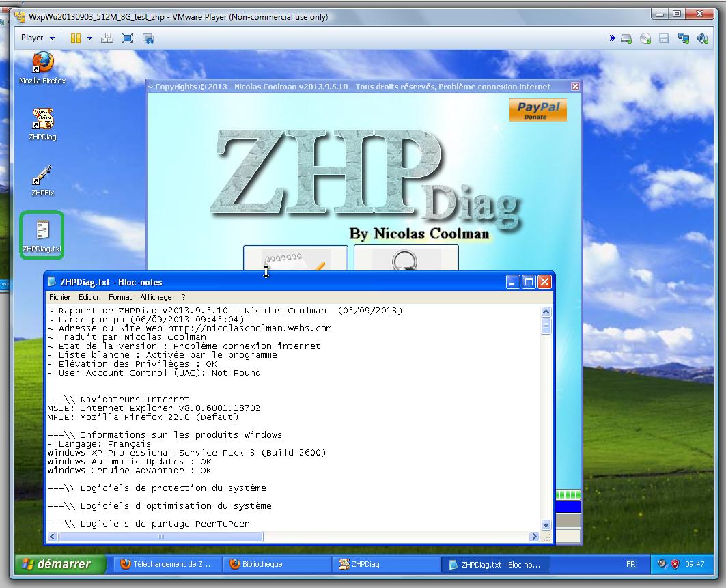Select the ZHPDiag.txt file on the desktop
The image size is (726, 588).
(42, 236)
